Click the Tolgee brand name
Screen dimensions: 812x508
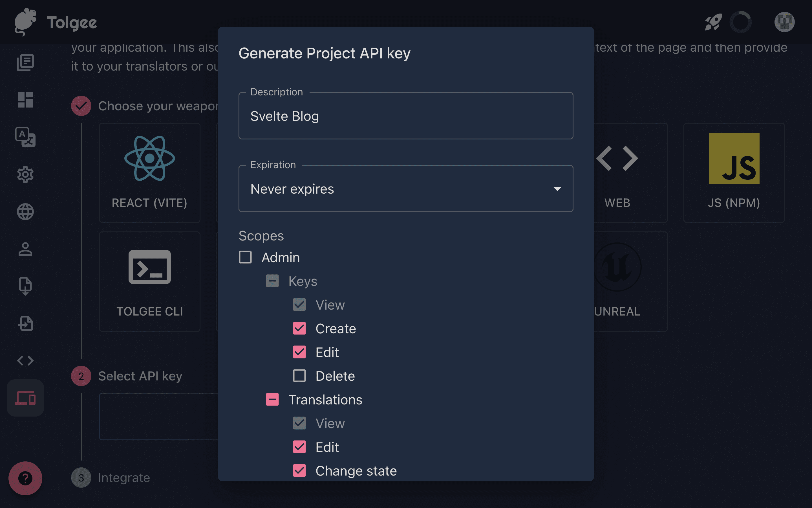click(x=72, y=23)
